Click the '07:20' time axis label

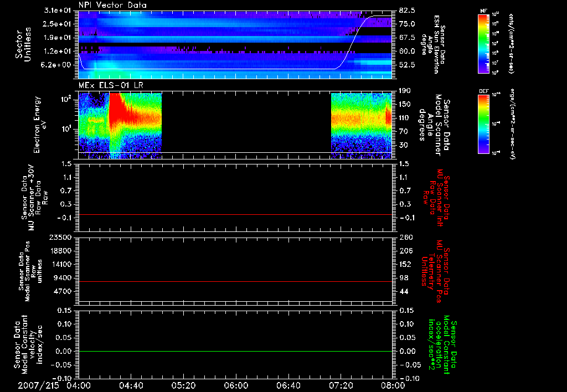tap(341, 385)
